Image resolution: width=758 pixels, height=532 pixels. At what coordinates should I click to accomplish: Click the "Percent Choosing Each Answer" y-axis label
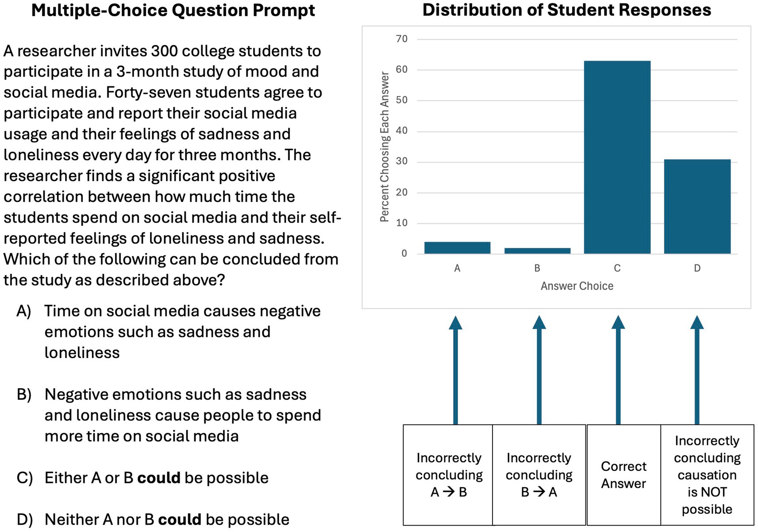click(x=385, y=146)
